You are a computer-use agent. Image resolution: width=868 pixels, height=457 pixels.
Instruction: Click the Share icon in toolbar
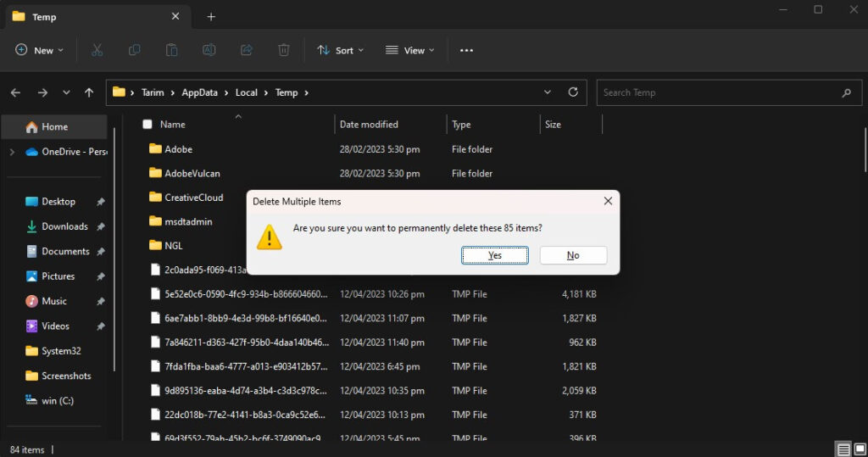pyautogui.click(x=247, y=50)
